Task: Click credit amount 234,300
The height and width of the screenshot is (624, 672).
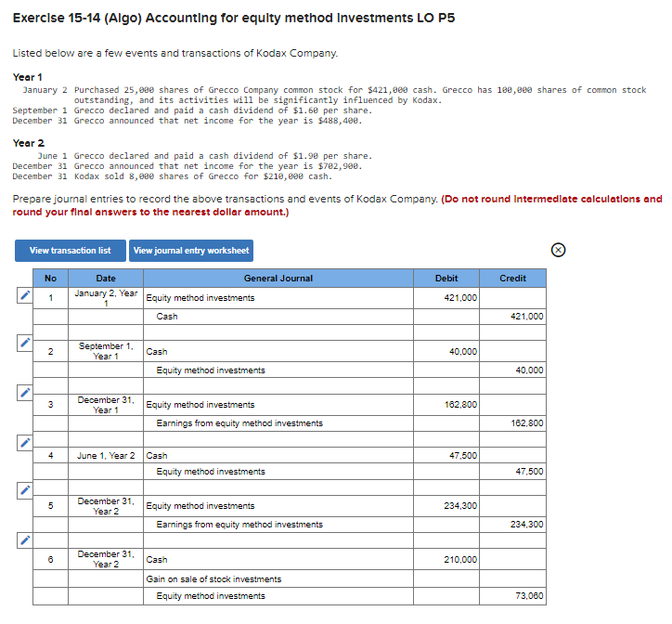Action: click(512, 525)
